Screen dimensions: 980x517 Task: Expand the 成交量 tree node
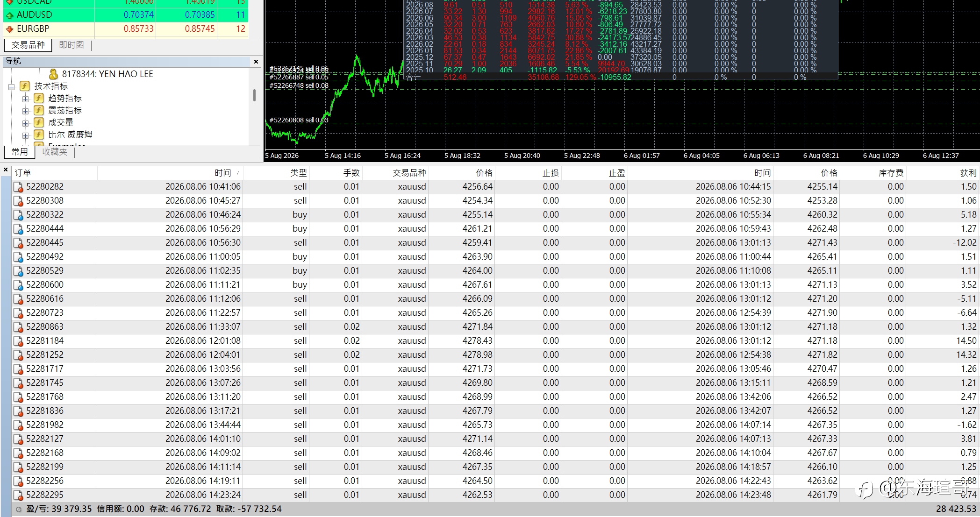coord(26,123)
